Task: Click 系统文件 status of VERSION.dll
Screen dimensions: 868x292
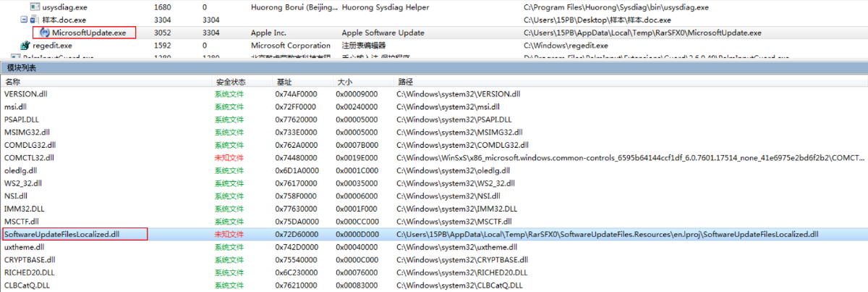Action: 229,94
